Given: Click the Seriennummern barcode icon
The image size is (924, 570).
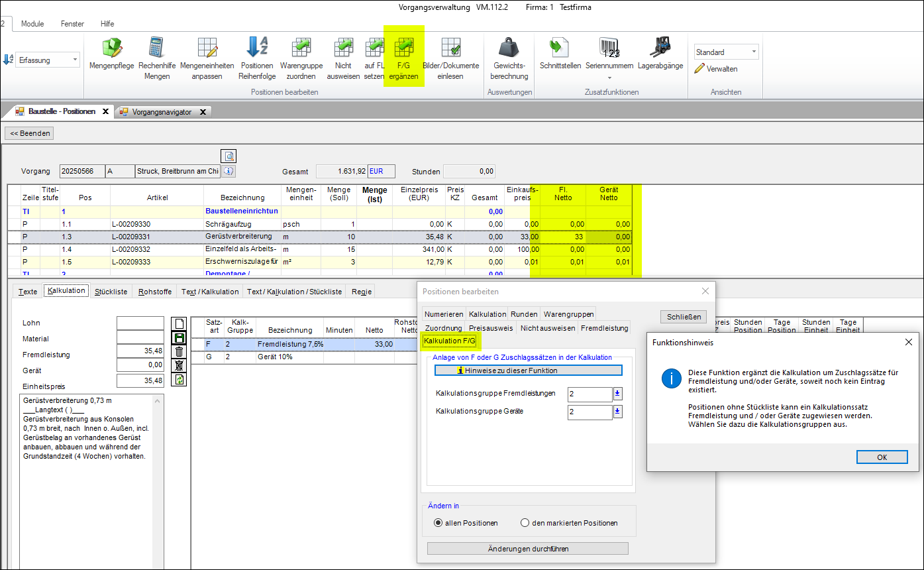Looking at the screenshot, I should (609, 48).
